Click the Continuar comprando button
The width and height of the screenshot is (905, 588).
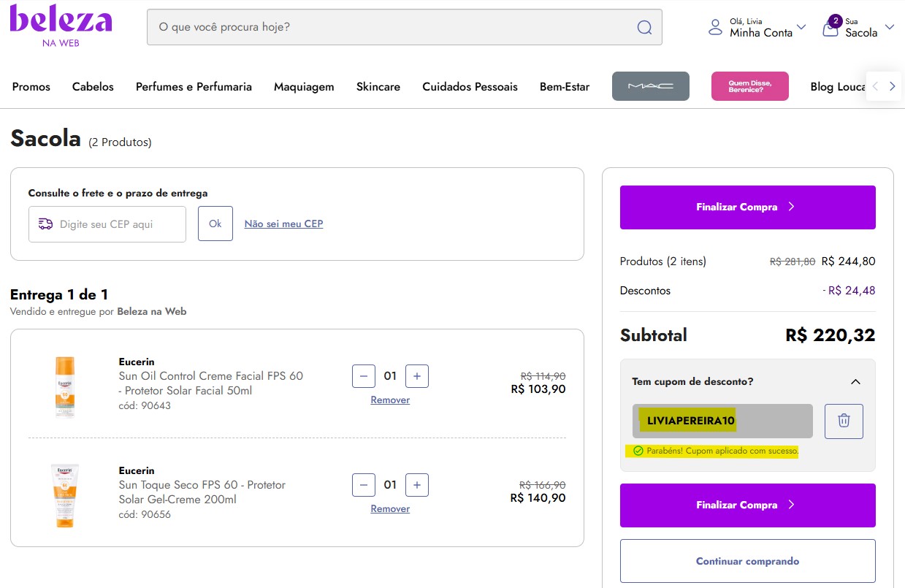747,561
